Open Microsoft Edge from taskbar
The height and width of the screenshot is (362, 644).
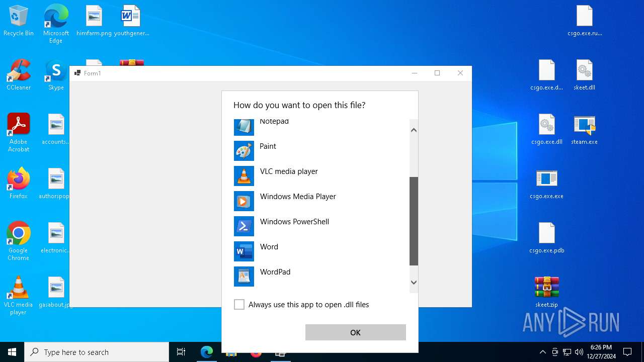(x=207, y=352)
